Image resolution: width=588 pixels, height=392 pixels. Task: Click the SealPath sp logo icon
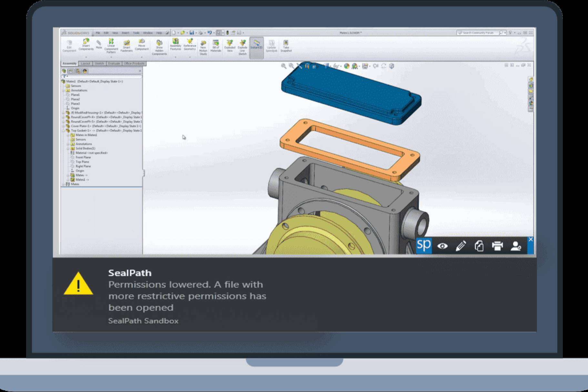click(424, 246)
